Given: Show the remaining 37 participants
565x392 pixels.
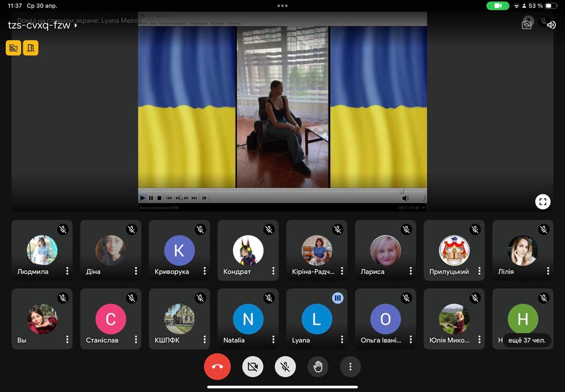Looking at the screenshot, I should [527, 340].
